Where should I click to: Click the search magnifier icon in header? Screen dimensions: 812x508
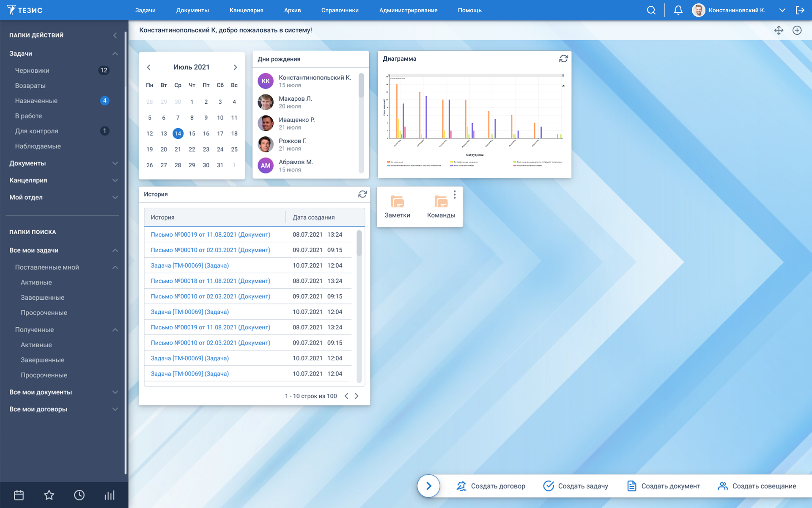651,10
